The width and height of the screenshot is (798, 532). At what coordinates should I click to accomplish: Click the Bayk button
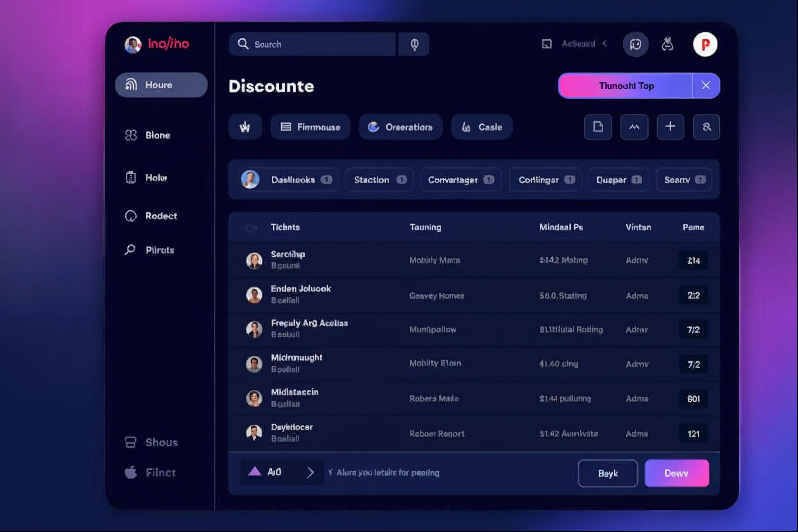607,473
